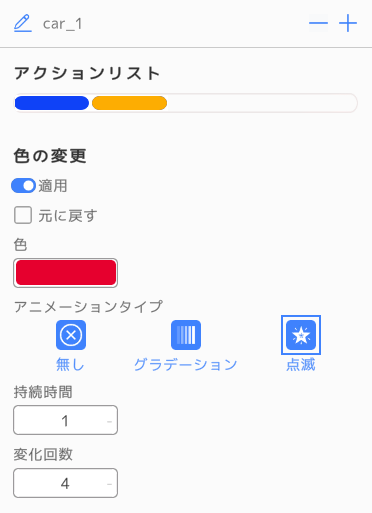The image size is (372, 513).
Task: Click the 無し text label
Action: point(70,365)
